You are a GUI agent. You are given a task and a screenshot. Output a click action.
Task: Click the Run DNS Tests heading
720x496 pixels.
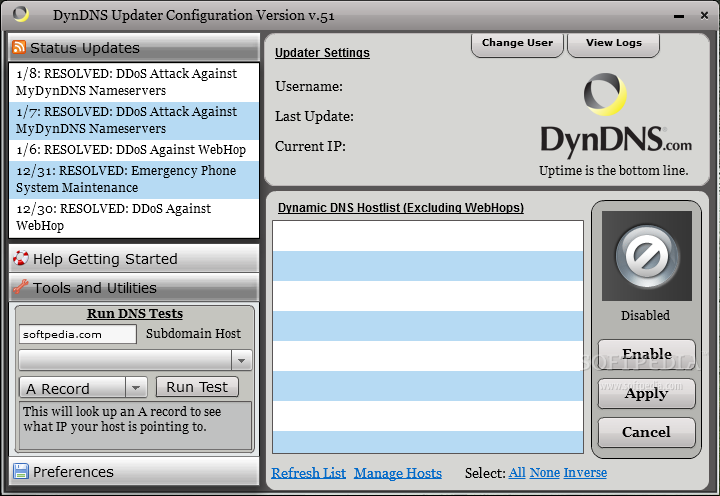(135, 314)
